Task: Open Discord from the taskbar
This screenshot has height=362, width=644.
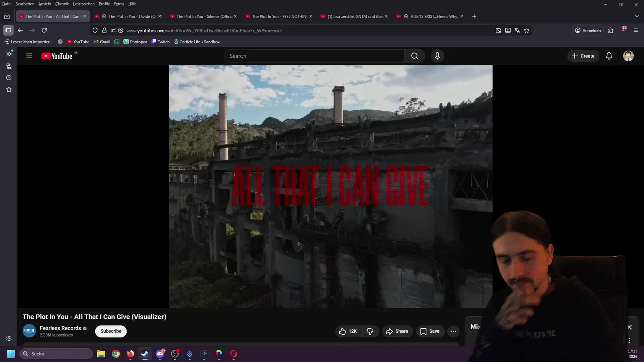Action: (160, 354)
